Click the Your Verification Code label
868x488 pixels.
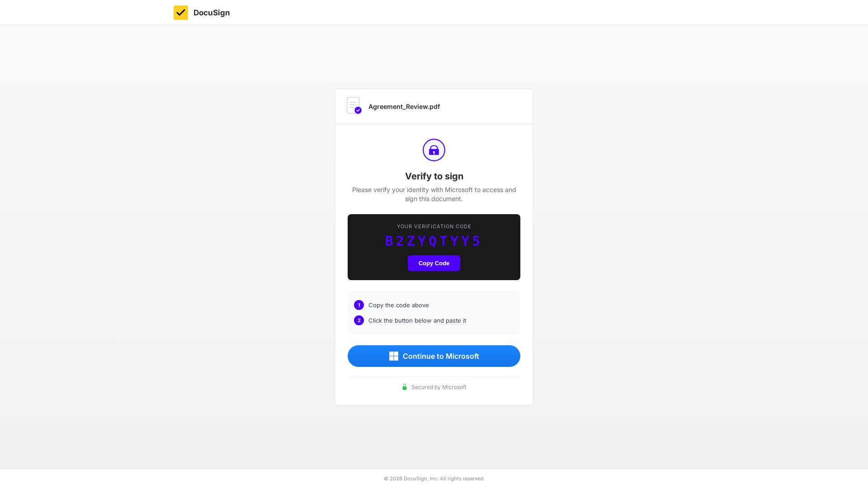[434, 226]
